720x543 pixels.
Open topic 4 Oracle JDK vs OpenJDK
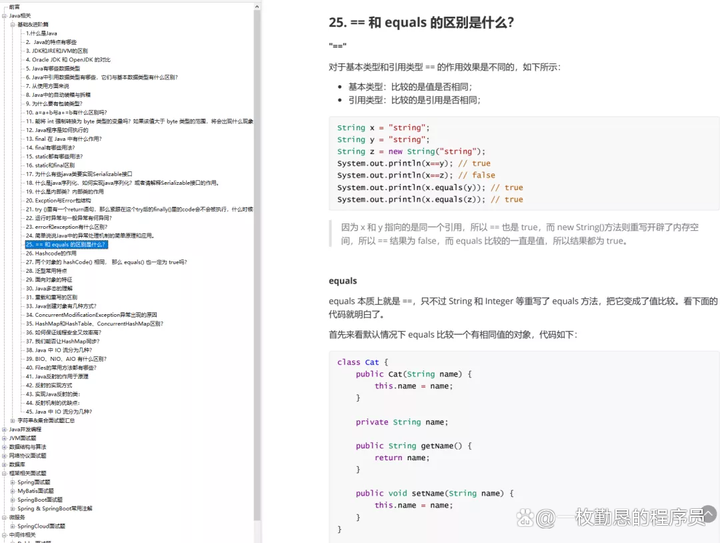click(68, 60)
